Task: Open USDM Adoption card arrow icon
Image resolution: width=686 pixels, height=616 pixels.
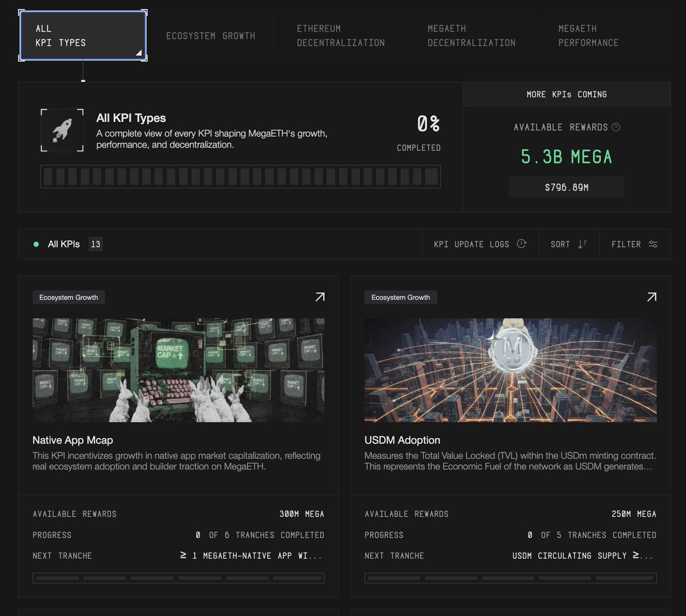Action: (652, 297)
